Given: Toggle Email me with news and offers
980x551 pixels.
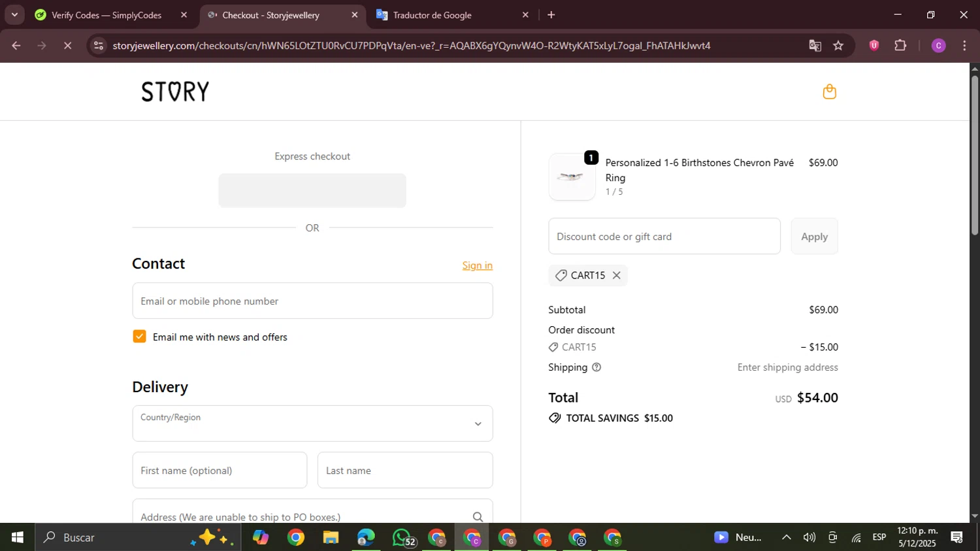Looking at the screenshot, I should tap(139, 337).
